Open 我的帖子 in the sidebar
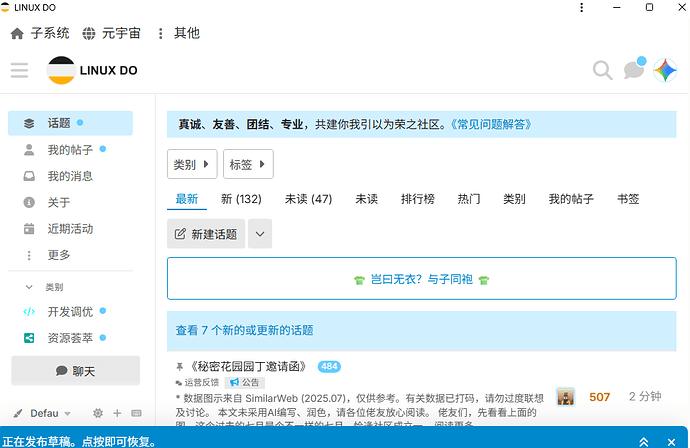690x448 pixels. point(70,150)
